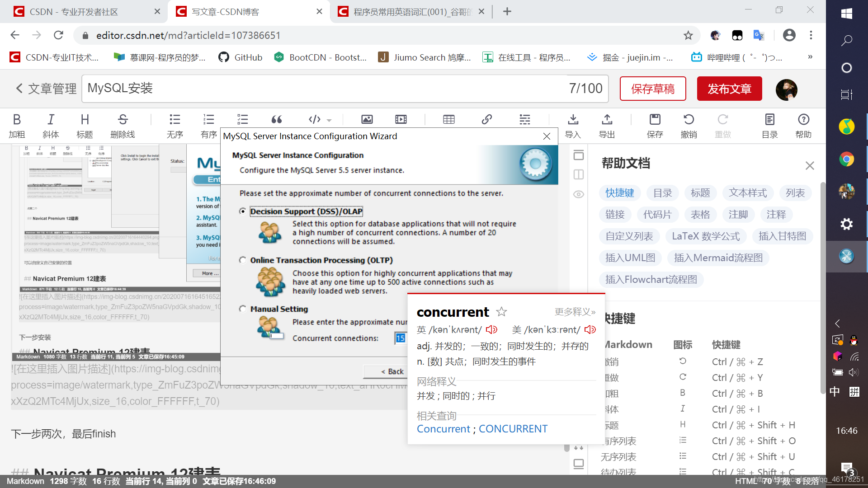Select the 目录 help tag

click(x=662, y=193)
